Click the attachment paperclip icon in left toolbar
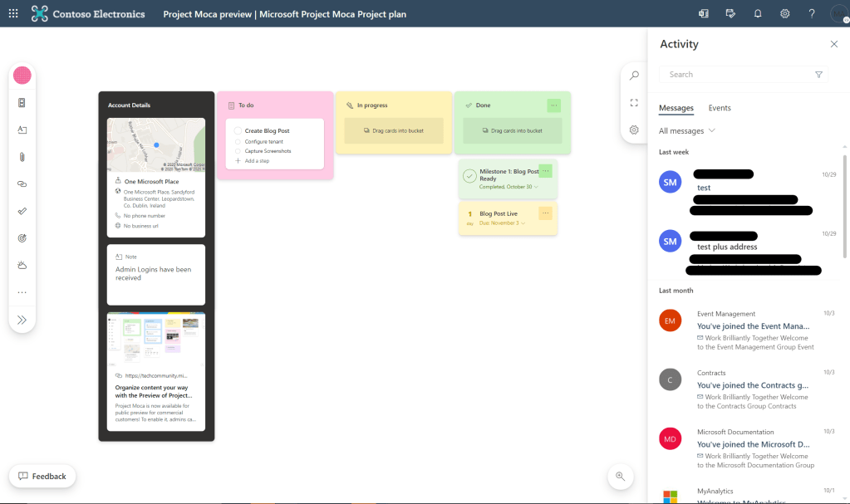 [22, 157]
